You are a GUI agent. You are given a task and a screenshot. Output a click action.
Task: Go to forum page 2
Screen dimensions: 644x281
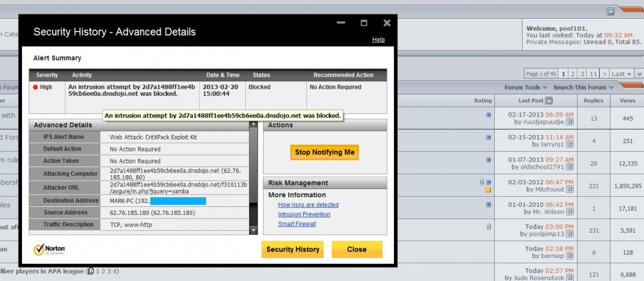[573, 74]
